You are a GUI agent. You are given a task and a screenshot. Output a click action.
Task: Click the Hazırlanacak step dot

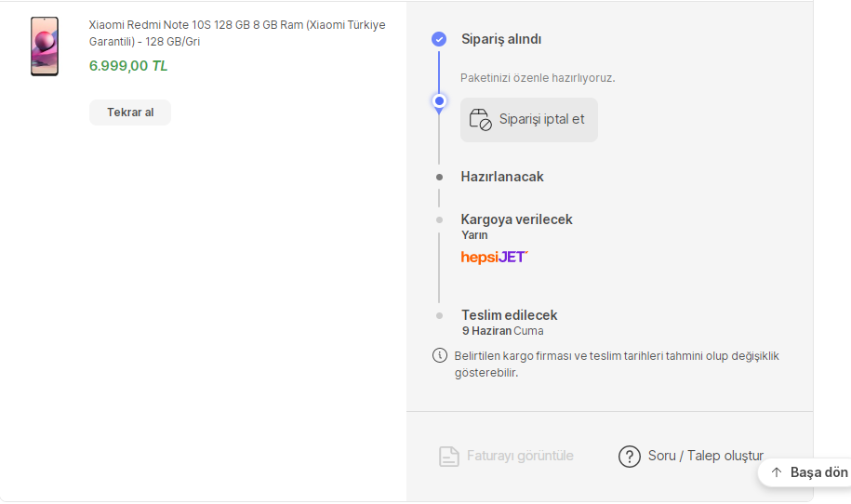(x=440, y=177)
